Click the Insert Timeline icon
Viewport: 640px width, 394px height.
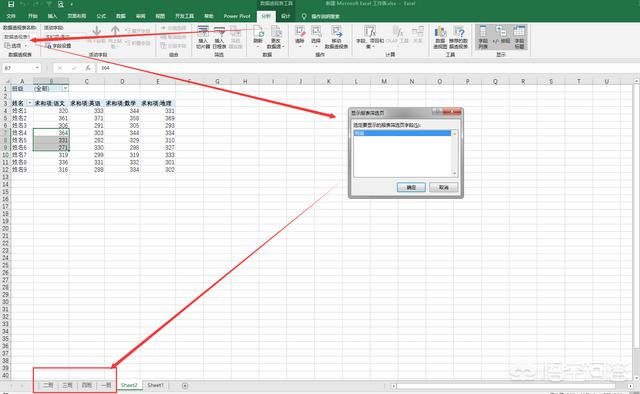(x=219, y=37)
